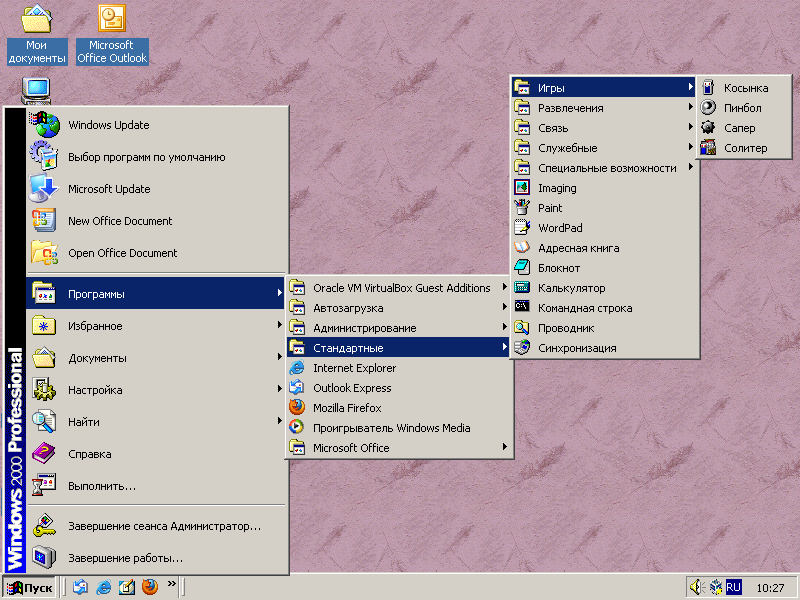
Task: Launch Outlook Express from the Программы menu
Action: pos(399,388)
